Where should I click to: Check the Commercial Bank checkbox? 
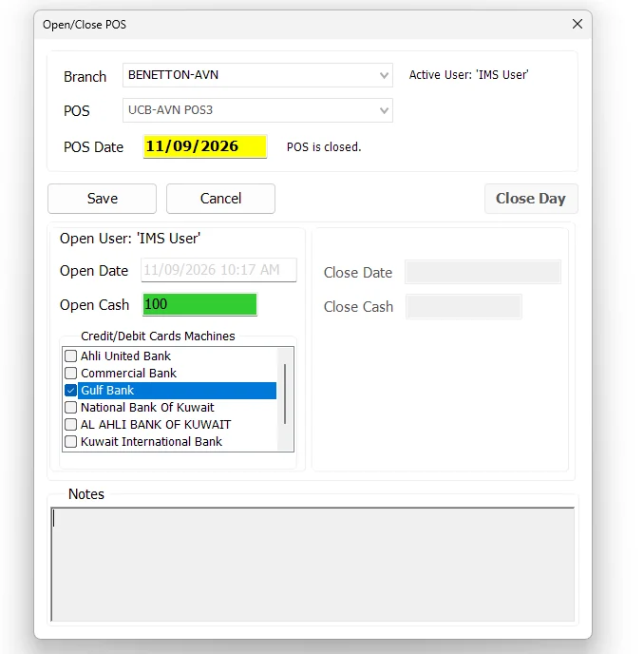[71, 373]
